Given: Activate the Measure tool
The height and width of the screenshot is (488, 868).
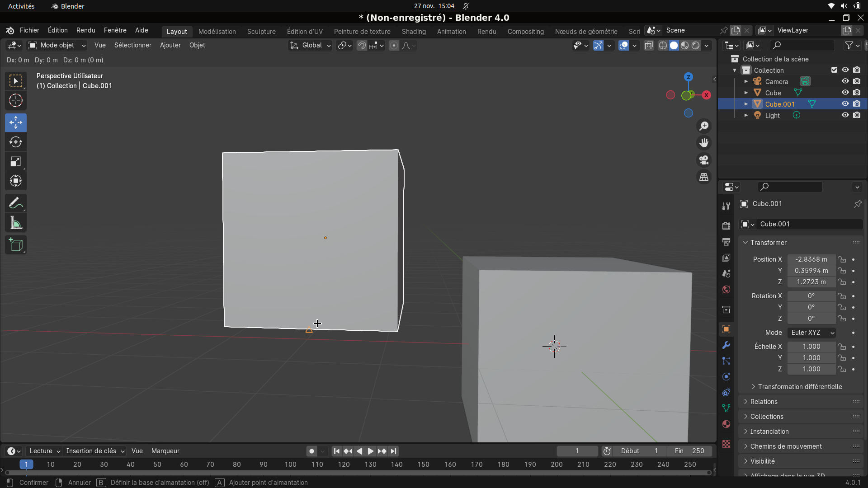Looking at the screenshot, I should tap(16, 223).
